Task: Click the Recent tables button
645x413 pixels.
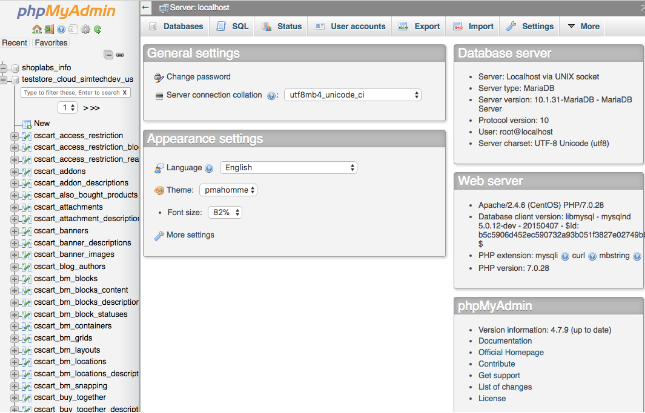Action: pyautogui.click(x=14, y=43)
